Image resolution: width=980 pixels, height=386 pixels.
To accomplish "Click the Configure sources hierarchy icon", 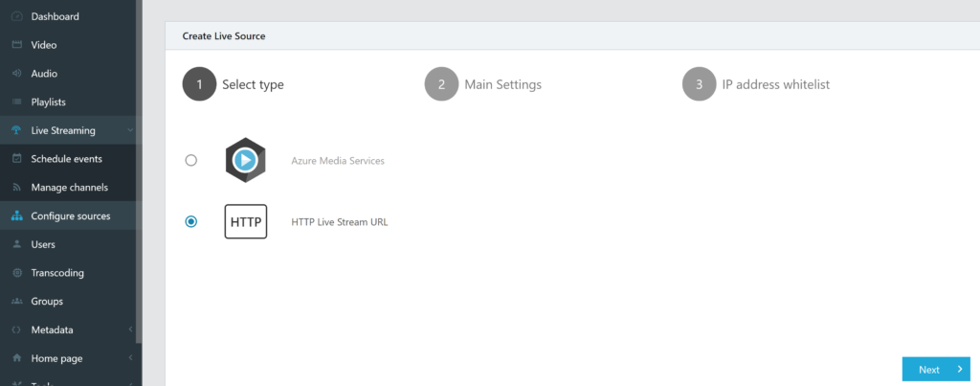I will (17, 216).
